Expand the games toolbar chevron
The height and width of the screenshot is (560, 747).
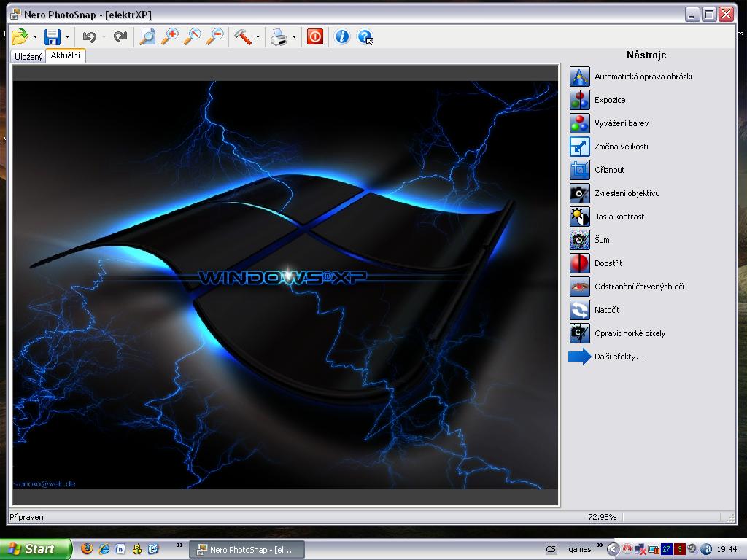point(600,545)
